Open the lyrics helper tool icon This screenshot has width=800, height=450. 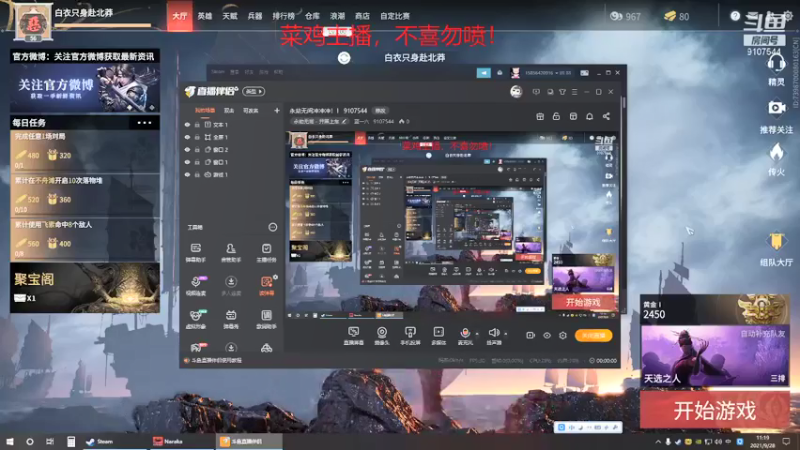[x=266, y=319]
